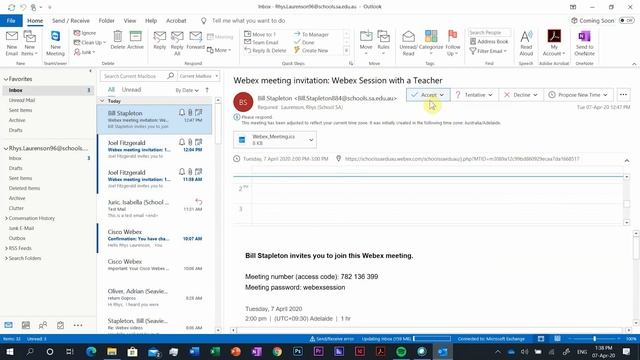Open the Accept response dropdown
Viewport: 640px width, 360px height.
(442, 95)
